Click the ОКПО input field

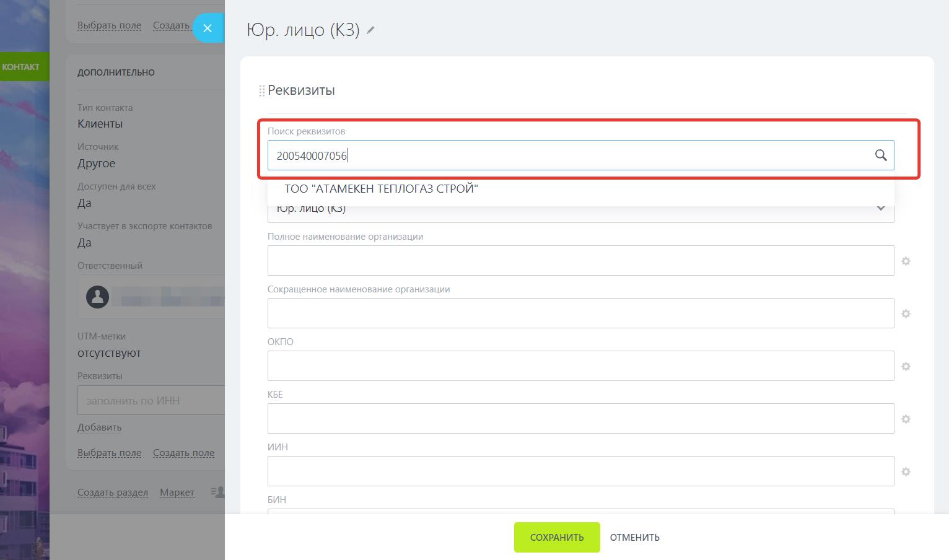581,366
